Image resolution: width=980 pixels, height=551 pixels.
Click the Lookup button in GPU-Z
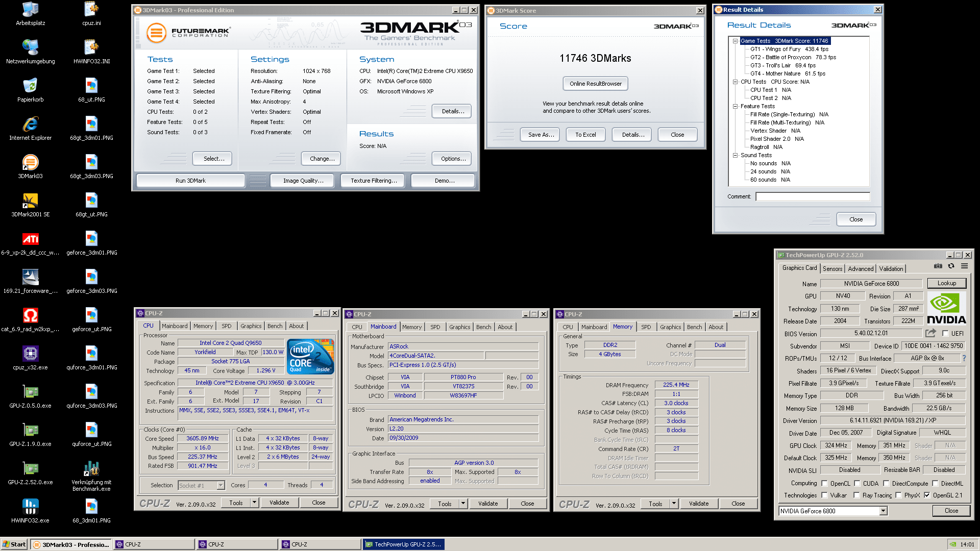946,283
